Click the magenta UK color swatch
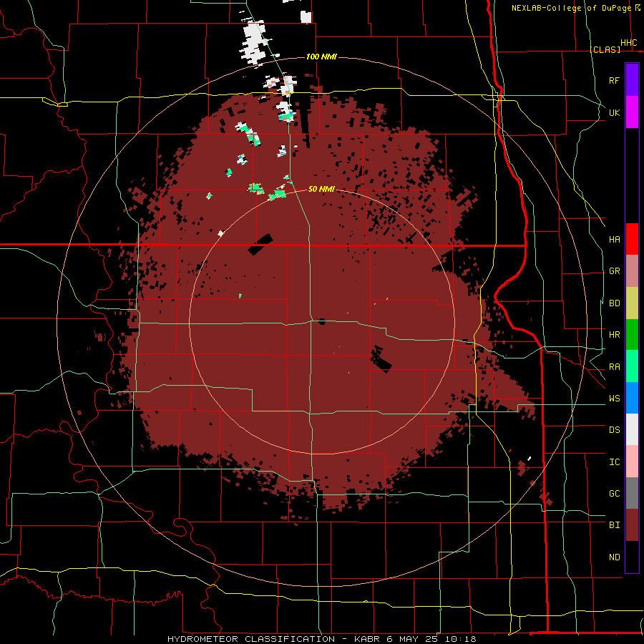Image resolution: width=644 pixels, height=644 pixels. click(632, 112)
